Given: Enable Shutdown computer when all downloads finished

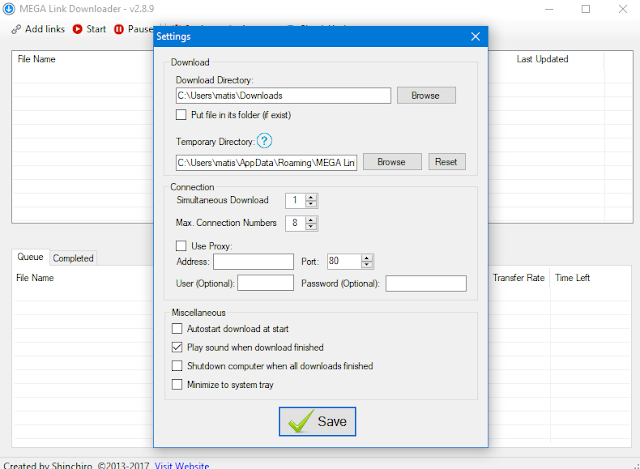Looking at the screenshot, I should (x=177, y=366).
